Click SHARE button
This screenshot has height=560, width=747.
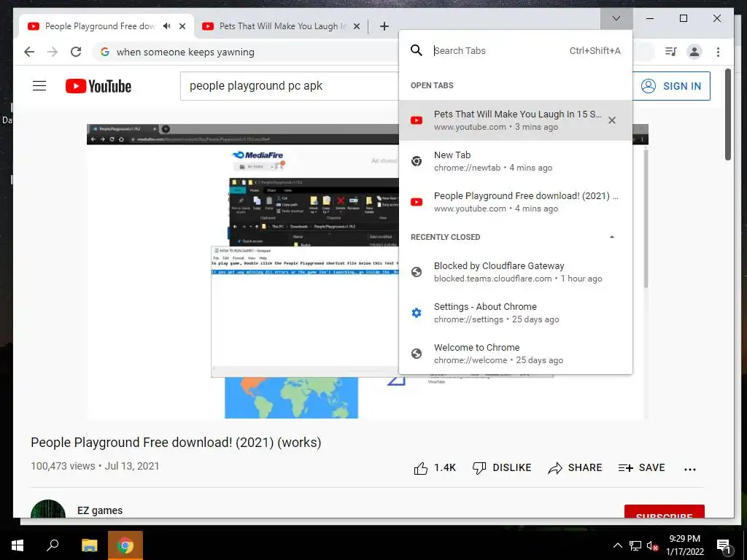tap(575, 468)
